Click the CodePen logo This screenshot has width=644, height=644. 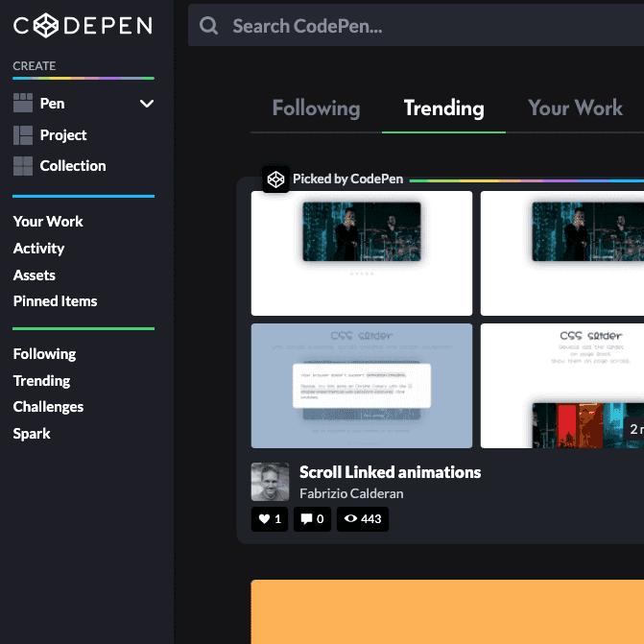pos(83,26)
